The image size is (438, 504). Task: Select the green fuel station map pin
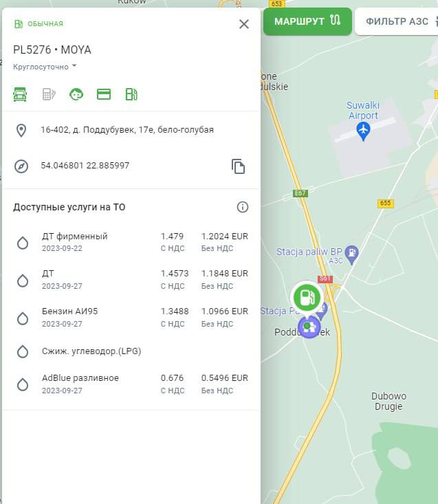pyautogui.click(x=307, y=298)
